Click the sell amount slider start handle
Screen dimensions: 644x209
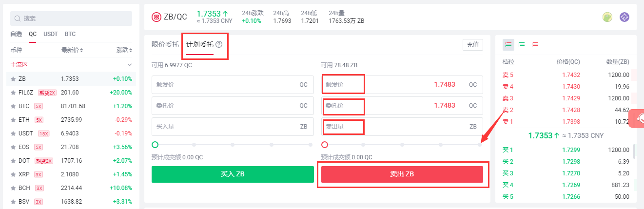[x=325, y=145]
